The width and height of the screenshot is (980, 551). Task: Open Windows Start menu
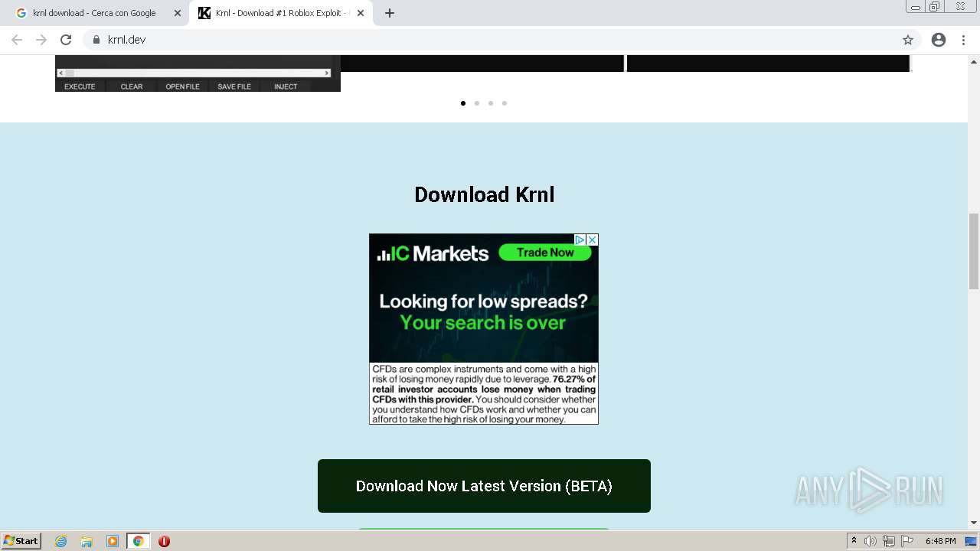21,541
